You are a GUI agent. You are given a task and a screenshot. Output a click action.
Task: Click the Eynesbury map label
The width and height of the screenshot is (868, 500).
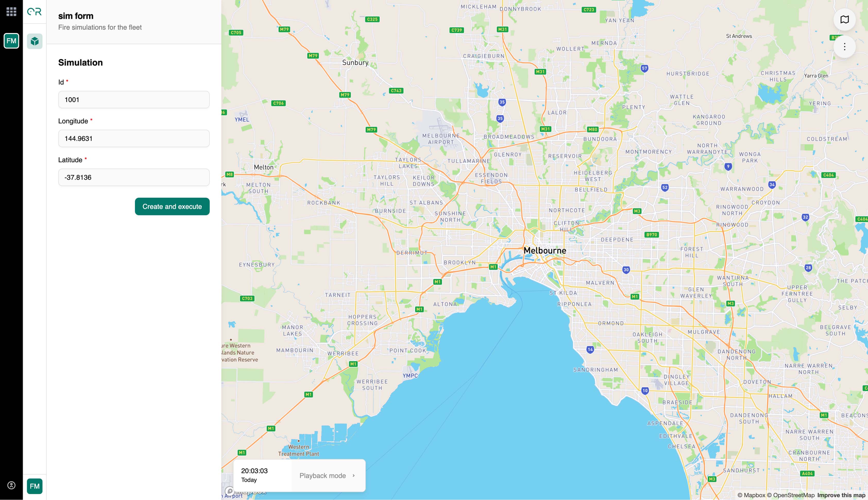tap(257, 265)
